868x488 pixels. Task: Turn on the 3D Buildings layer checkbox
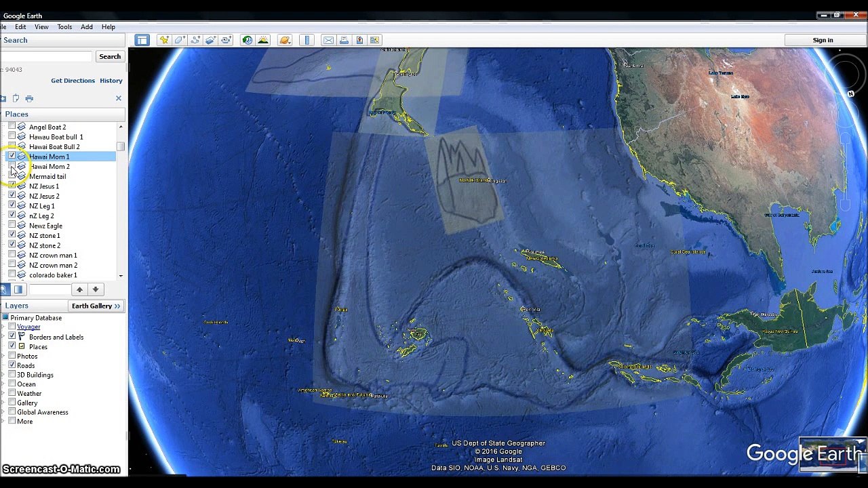click(x=12, y=375)
